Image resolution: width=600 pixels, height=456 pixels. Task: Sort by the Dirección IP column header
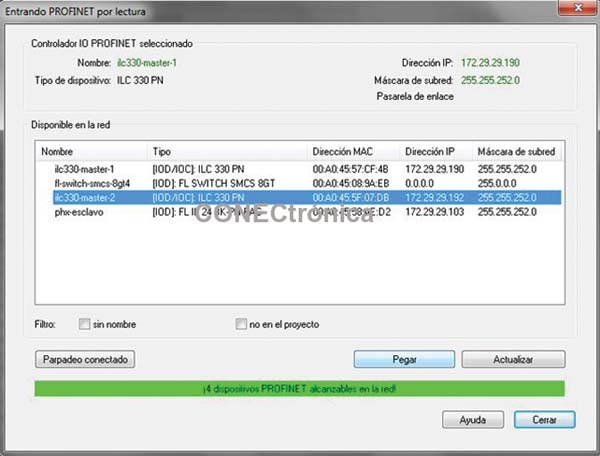pos(436,150)
